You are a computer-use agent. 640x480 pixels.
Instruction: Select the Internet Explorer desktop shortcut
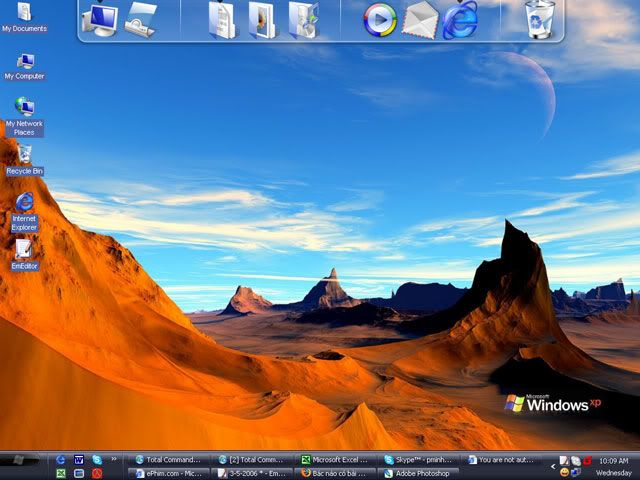(x=24, y=212)
